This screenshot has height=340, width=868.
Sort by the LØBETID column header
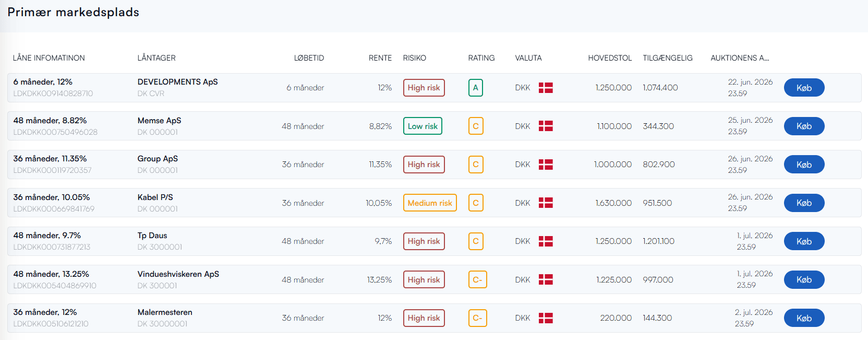tap(309, 58)
